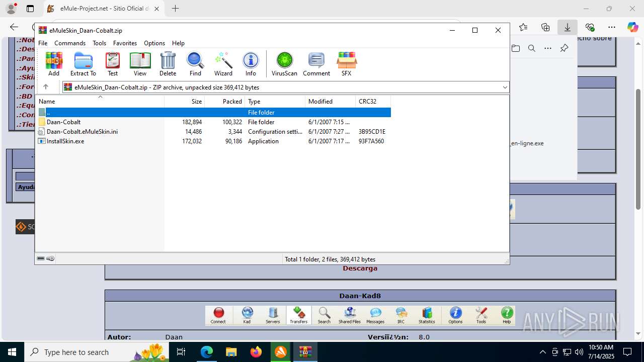This screenshot has height=362, width=644.
Task: Click the browser page vertical scrollbar
Action: tap(638, 149)
